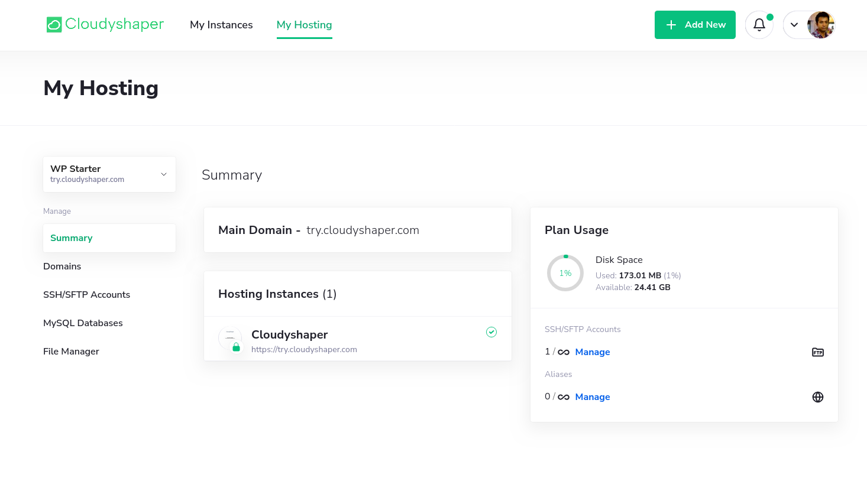Click the FTP folder icon

coord(817,352)
